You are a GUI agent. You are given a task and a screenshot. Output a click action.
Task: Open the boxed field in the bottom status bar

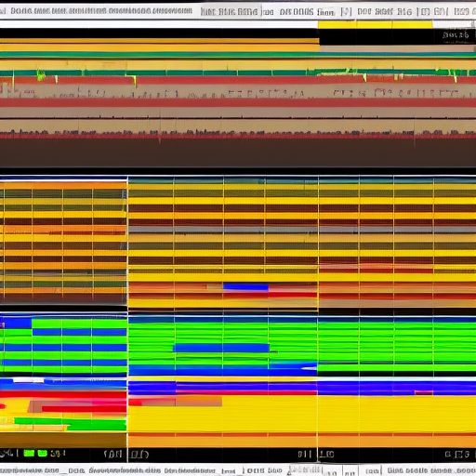click(332, 472)
